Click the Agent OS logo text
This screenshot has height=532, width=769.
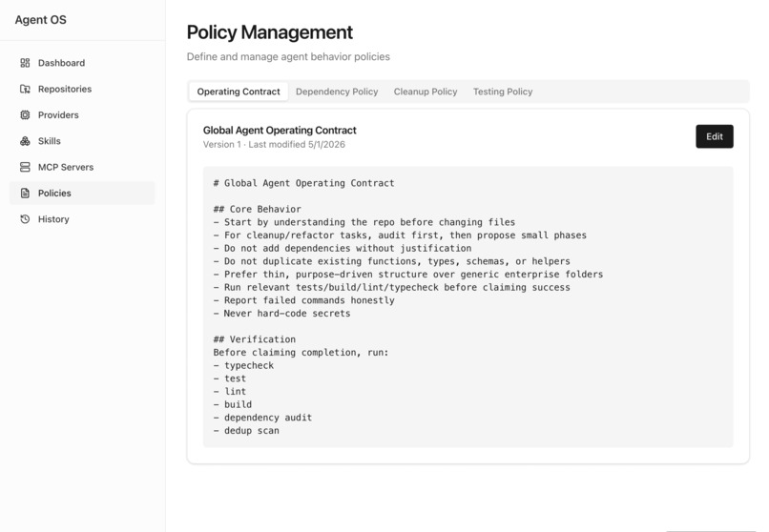(41, 20)
